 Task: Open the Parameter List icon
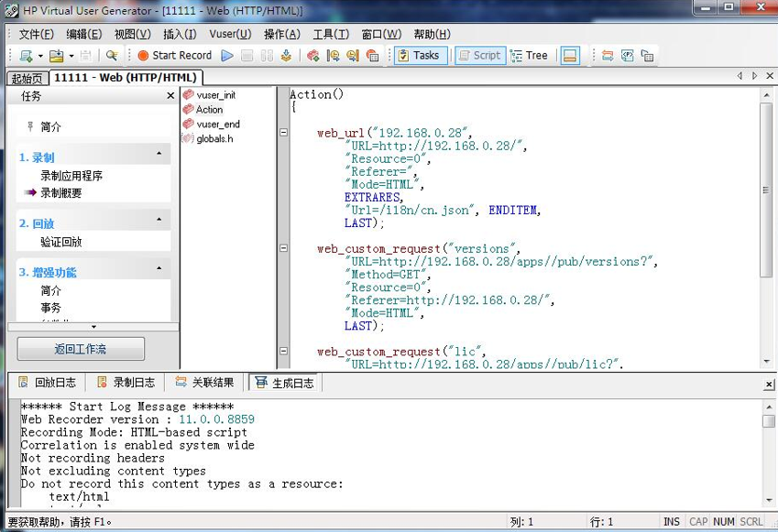pos(627,56)
